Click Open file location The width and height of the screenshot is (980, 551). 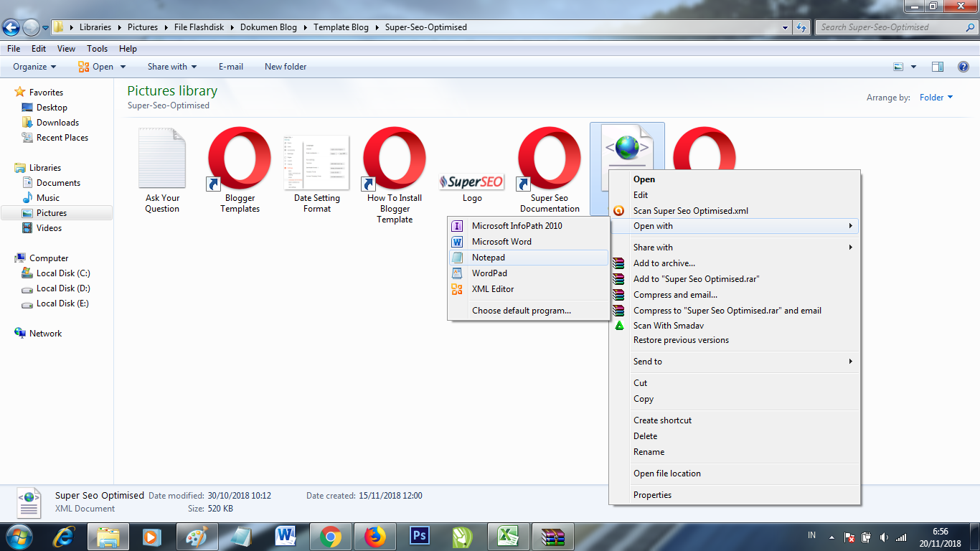pos(735,474)
